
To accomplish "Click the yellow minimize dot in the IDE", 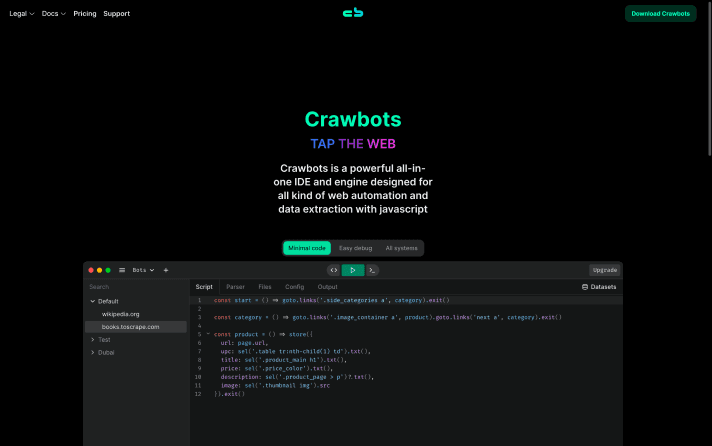I will point(99,270).
